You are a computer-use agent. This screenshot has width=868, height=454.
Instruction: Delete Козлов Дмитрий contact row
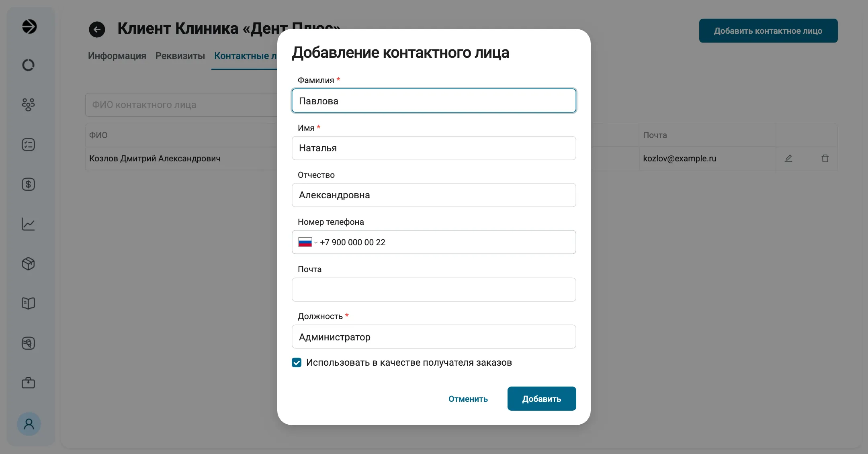coord(825,159)
